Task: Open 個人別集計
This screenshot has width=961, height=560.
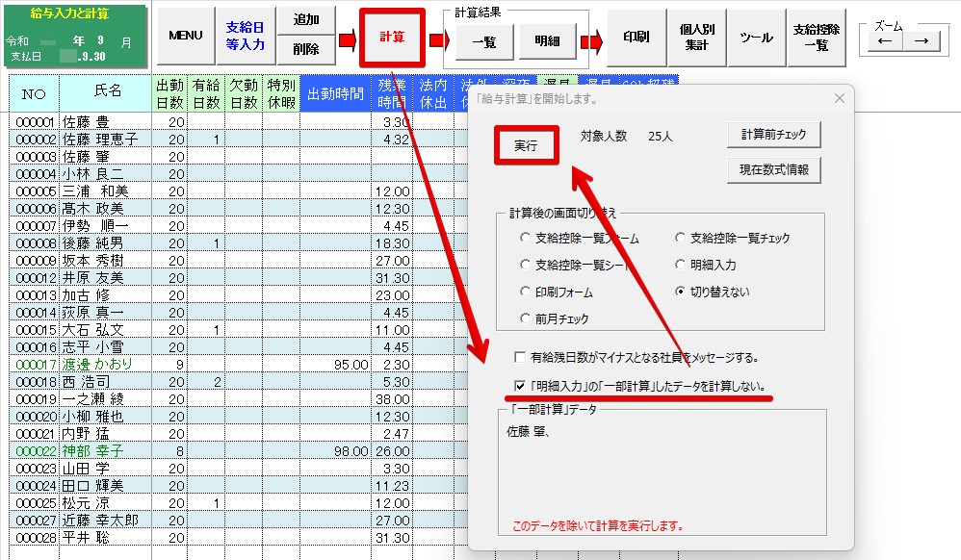Action: (x=696, y=38)
